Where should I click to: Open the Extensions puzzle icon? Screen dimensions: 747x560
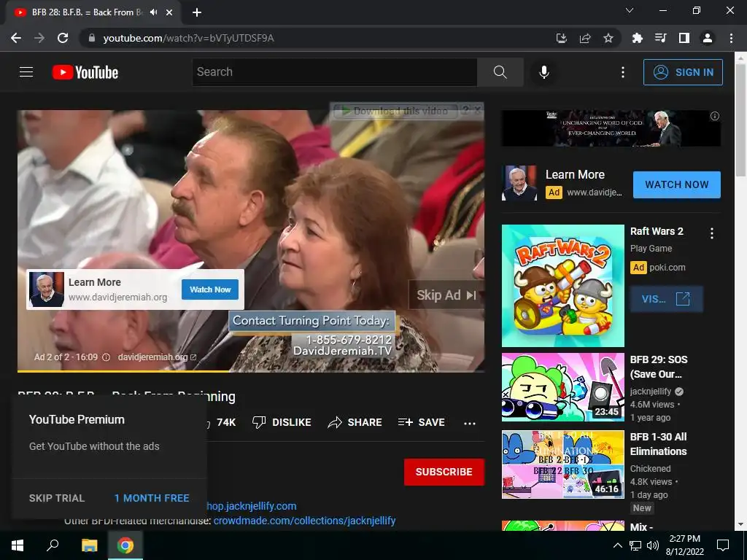click(x=637, y=38)
